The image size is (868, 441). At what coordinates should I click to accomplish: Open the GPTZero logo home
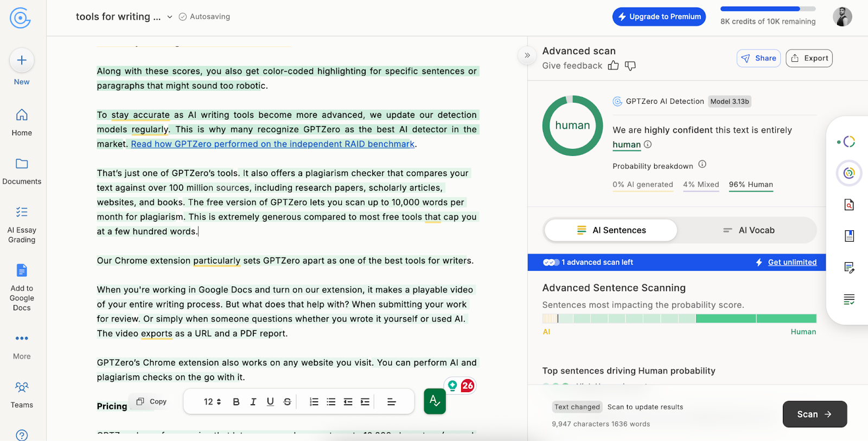click(20, 18)
